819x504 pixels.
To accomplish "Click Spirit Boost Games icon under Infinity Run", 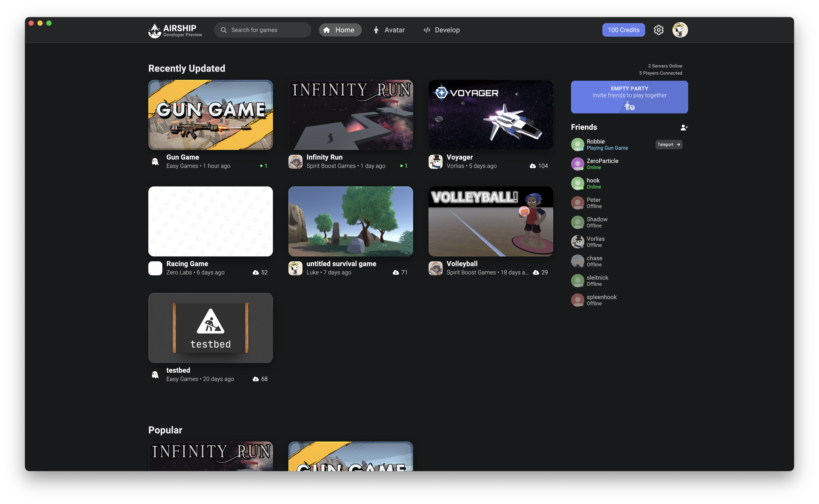I will (x=295, y=162).
